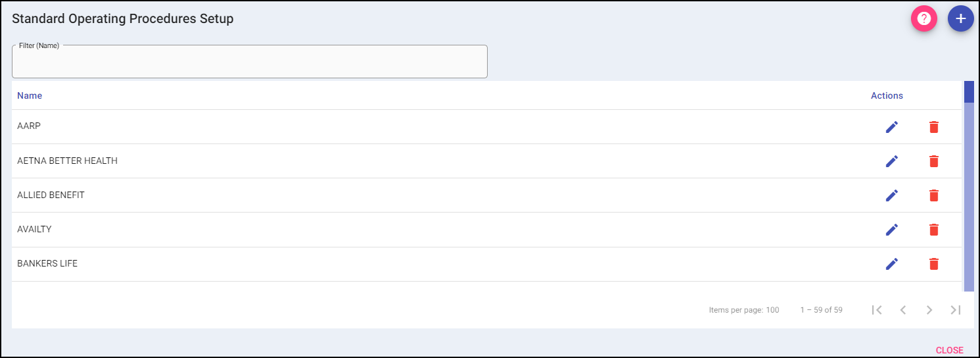Delete the BANKERS LIFE entry
This screenshot has height=358, width=980.
point(933,264)
